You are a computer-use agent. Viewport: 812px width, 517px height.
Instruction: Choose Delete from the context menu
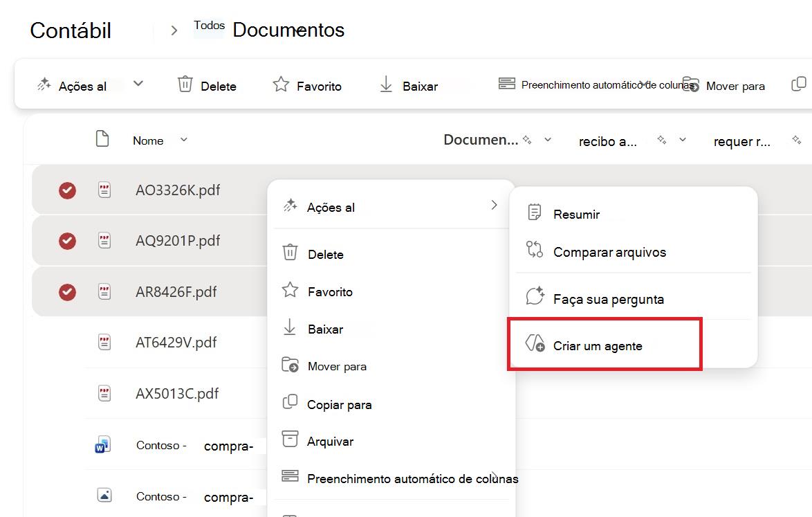click(x=391, y=254)
